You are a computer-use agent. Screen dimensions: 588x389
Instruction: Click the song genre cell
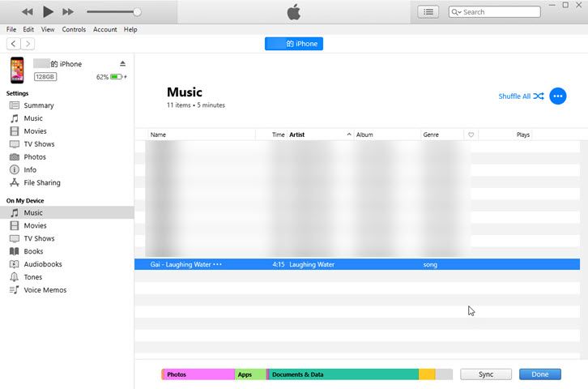(430, 264)
